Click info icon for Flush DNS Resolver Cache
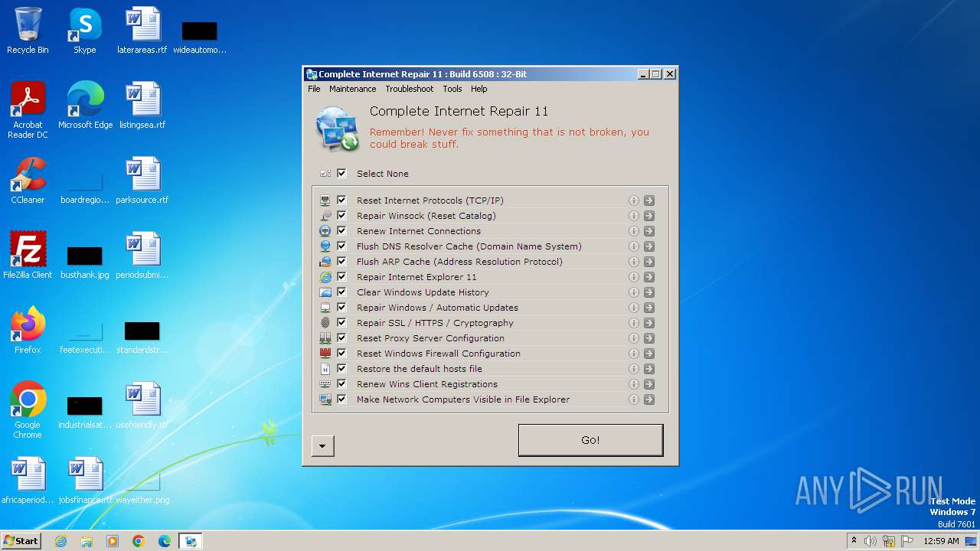The width and height of the screenshot is (980, 551). [x=633, y=246]
